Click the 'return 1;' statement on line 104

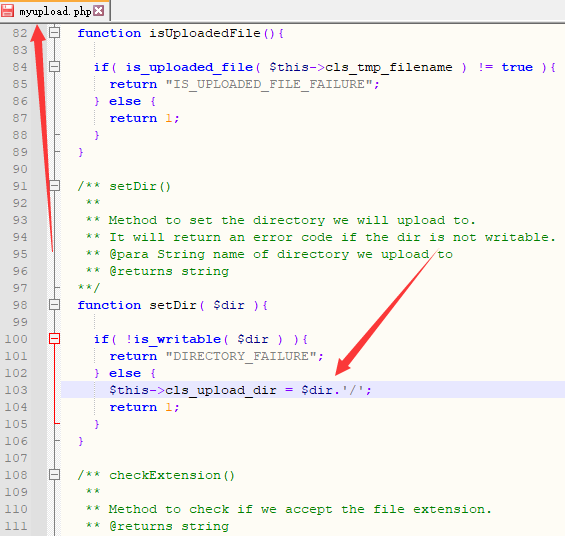coord(144,407)
